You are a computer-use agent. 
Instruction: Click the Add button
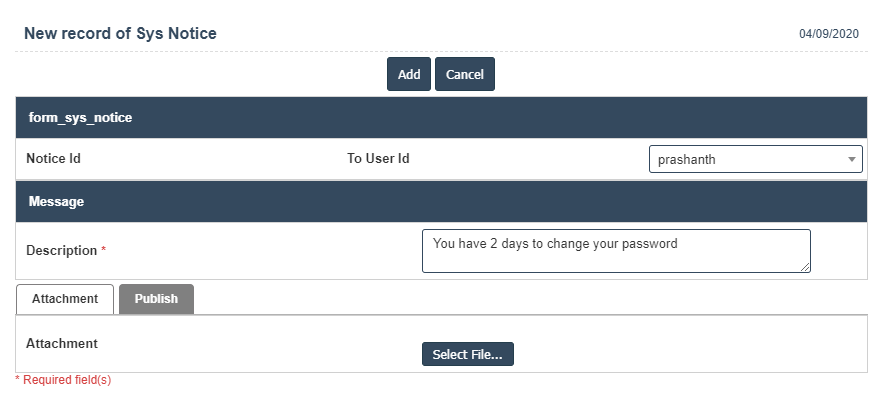tap(408, 75)
